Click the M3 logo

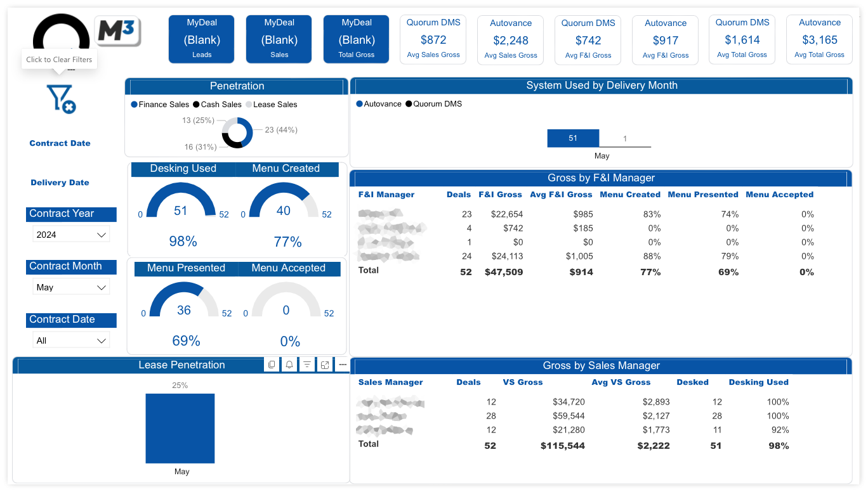[118, 32]
